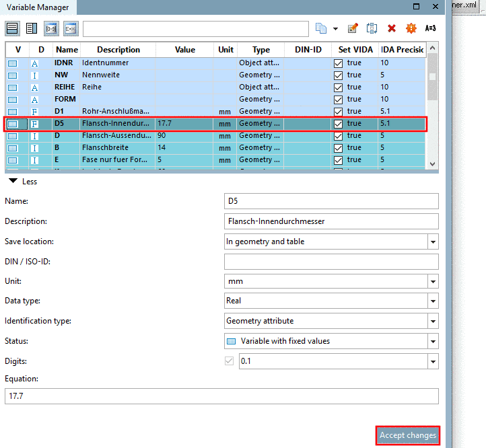Toggle Set VIDA checkbox for NW row
This screenshot has height=448, width=486.
[x=338, y=75]
